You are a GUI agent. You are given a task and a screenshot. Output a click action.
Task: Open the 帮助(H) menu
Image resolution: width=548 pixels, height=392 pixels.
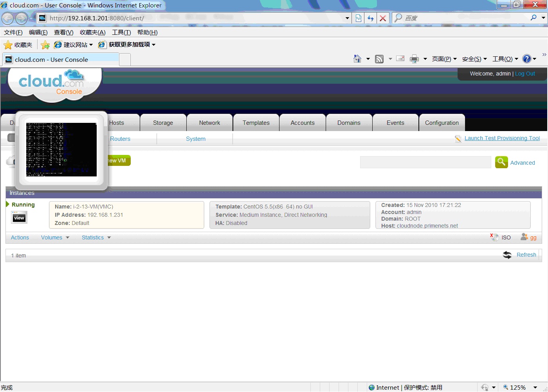(148, 32)
